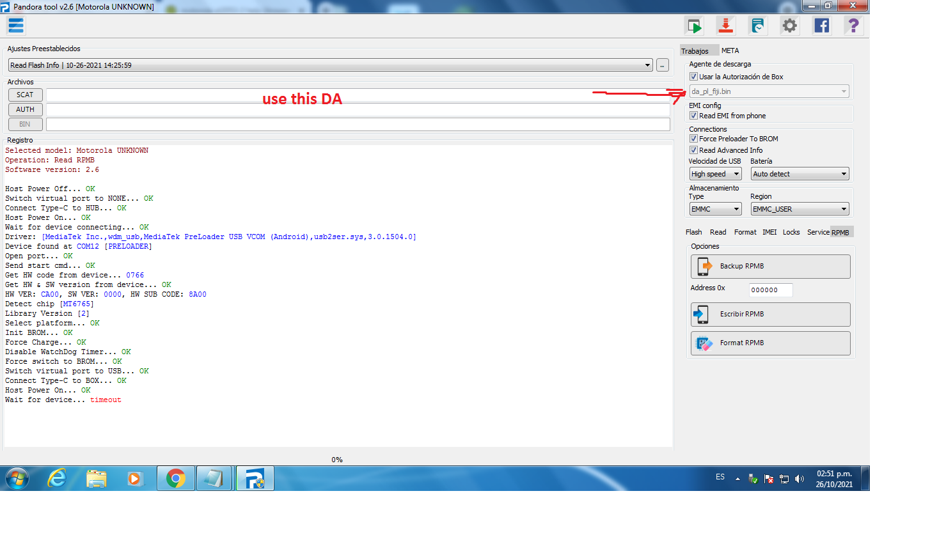Click the preset browse '...' button
930x560 pixels.
[663, 65]
